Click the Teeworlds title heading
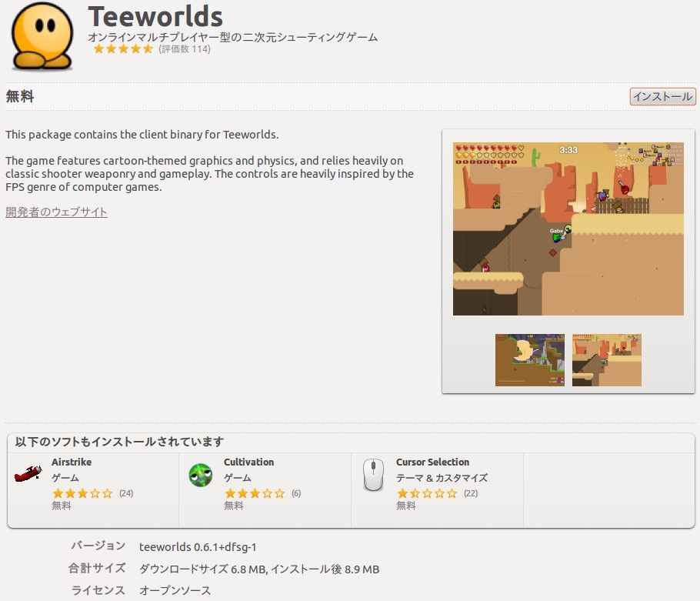This screenshot has width=700, height=601. point(155,17)
